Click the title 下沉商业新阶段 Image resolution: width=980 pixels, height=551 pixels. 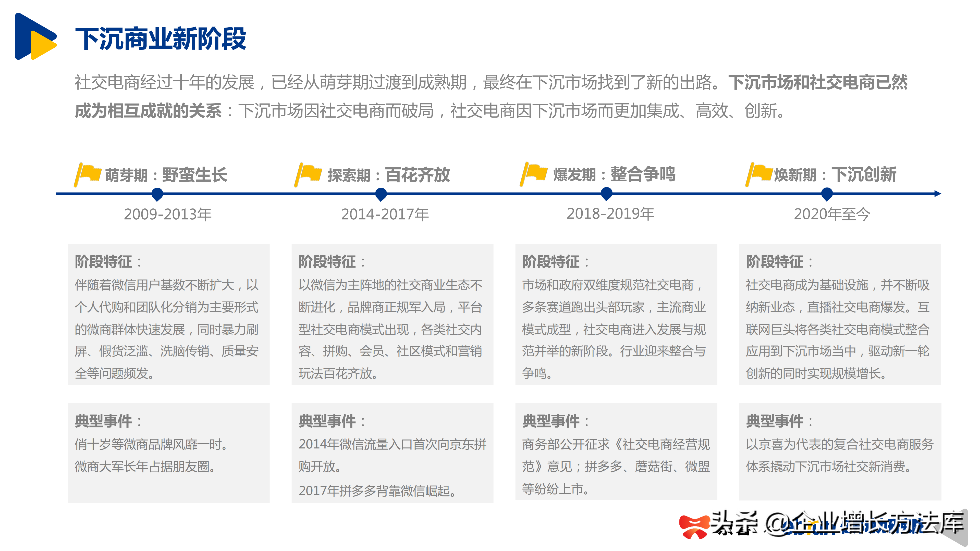tap(161, 39)
